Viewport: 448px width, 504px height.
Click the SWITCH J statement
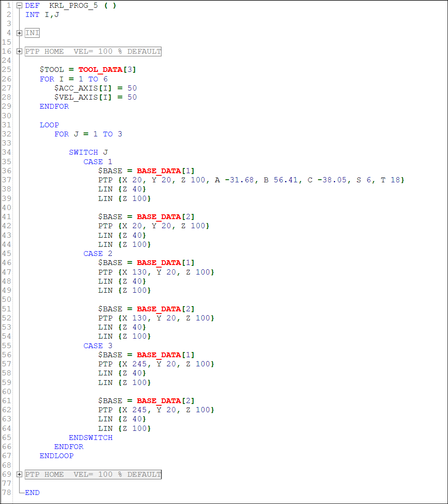(x=88, y=152)
